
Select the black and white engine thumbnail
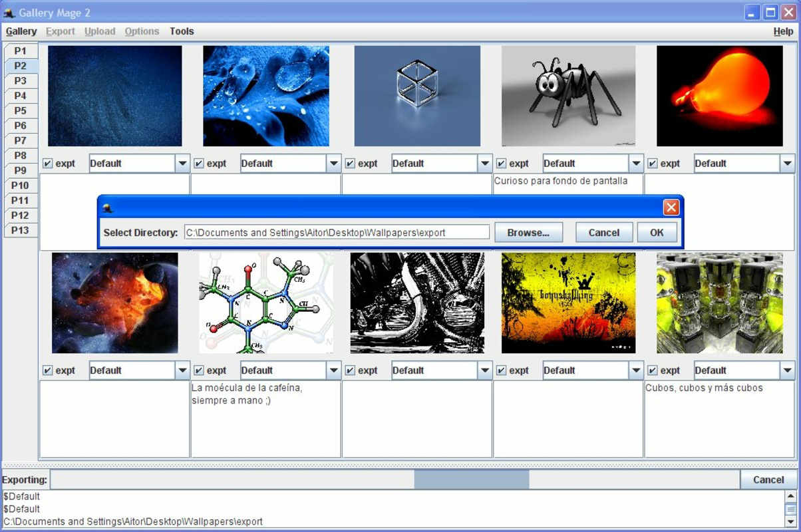point(417,303)
